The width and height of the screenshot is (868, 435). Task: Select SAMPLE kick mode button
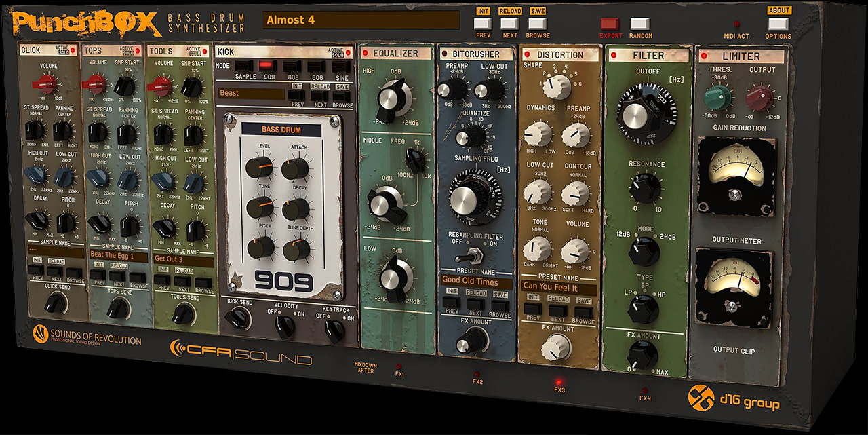(x=245, y=67)
